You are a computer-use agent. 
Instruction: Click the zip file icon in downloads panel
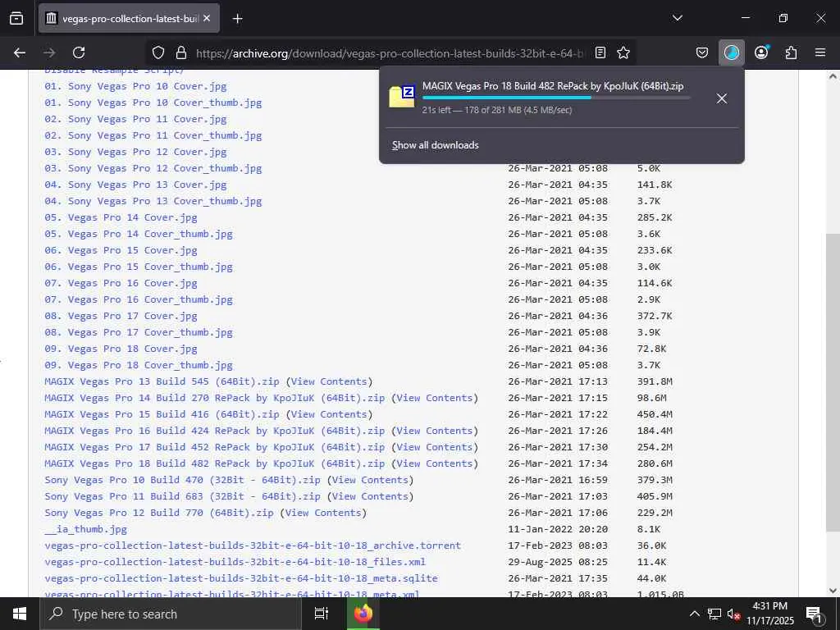click(402, 97)
